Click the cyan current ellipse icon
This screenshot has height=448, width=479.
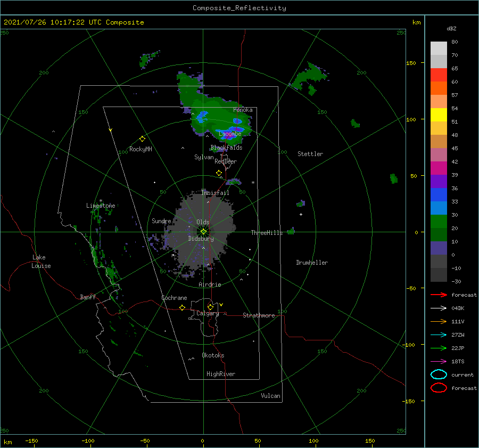click(x=439, y=374)
